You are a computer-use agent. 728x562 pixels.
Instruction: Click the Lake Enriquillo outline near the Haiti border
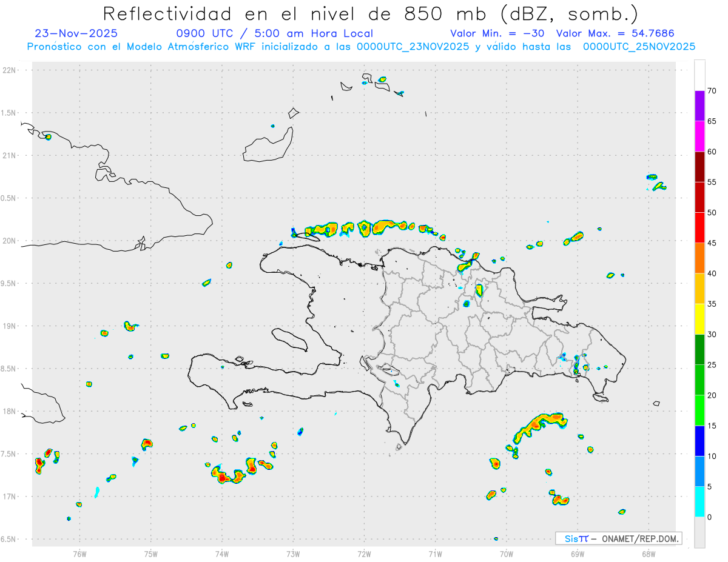(387, 369)
